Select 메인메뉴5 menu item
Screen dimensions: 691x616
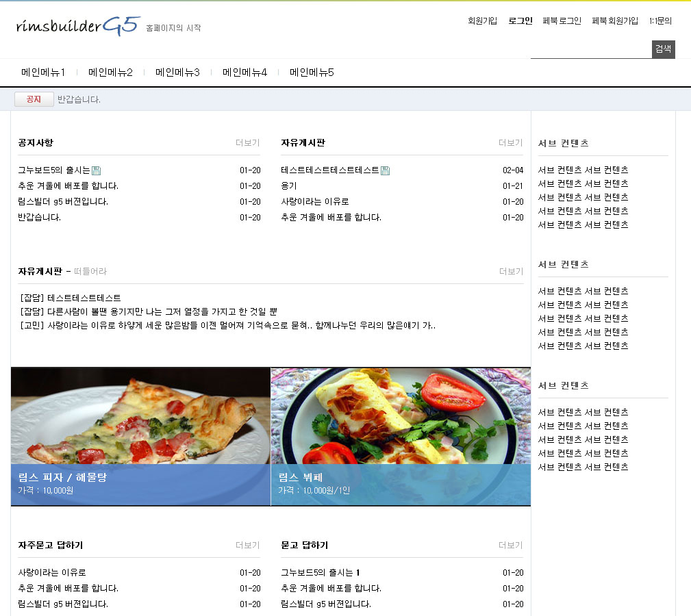click(x=312, y=73)
